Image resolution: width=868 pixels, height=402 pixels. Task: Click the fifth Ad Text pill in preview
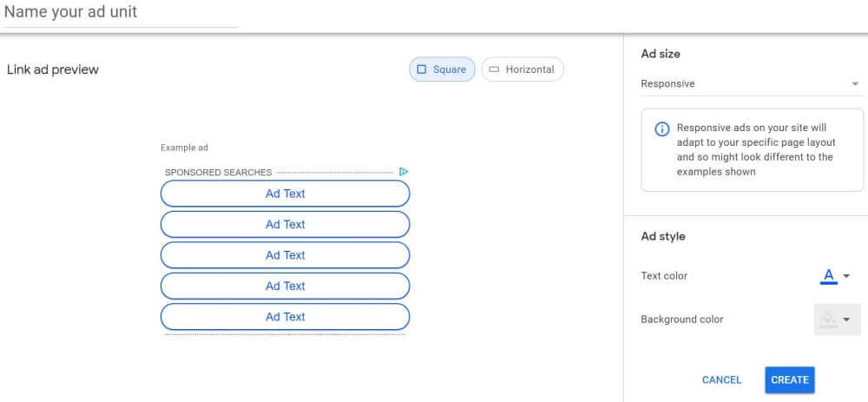tap(285, 317)
